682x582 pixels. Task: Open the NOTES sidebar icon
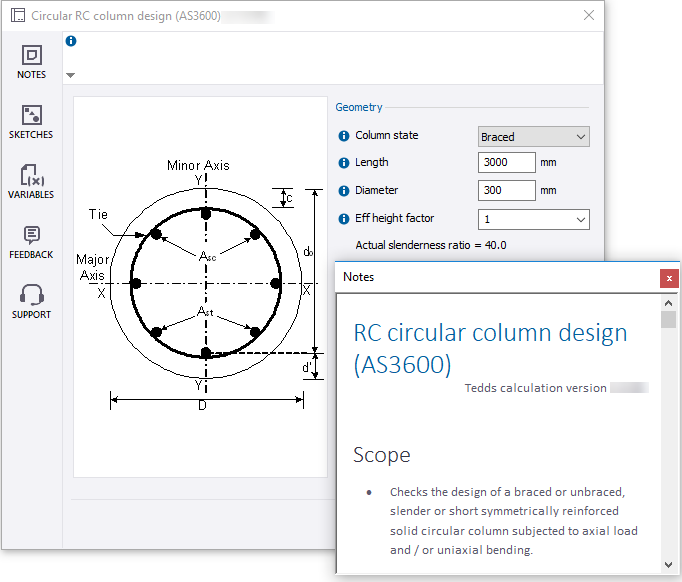click(x=31, y=62)
